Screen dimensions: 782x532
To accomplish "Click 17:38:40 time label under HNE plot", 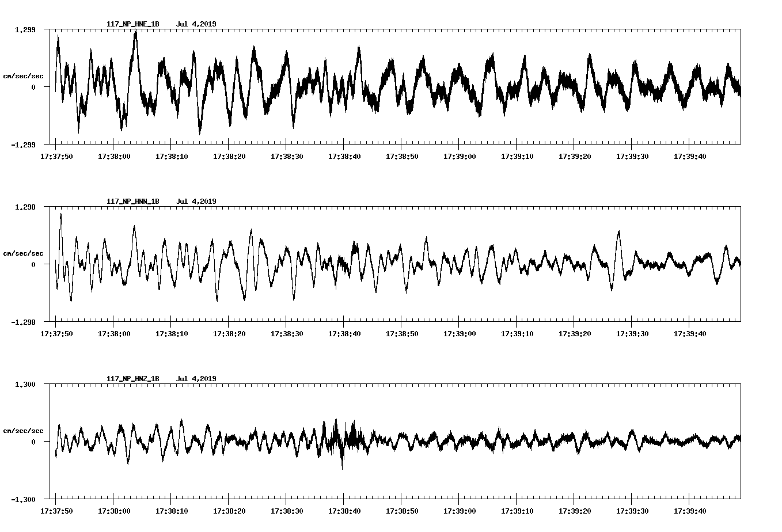I will pyautogui.click(x=344, y=156).
